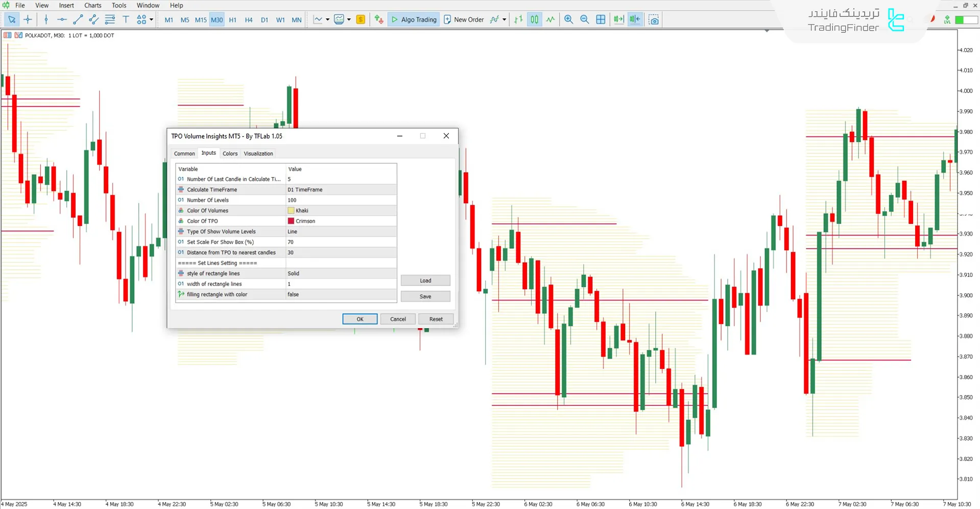This screenshot has height=509, width=980.
Task: Set filling rectangle with color to true
Action: tap(340, 294)
